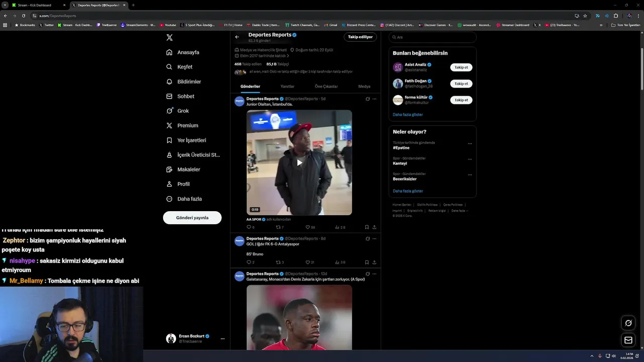
Task: Reload the page in browser toolbar
Action: click(x=23, y=16)
